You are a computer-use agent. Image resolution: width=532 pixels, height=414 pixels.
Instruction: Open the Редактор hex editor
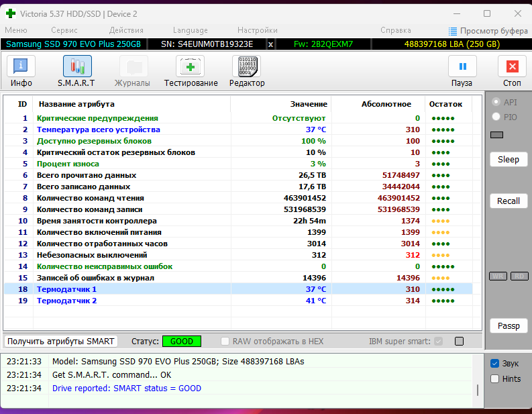247,72
